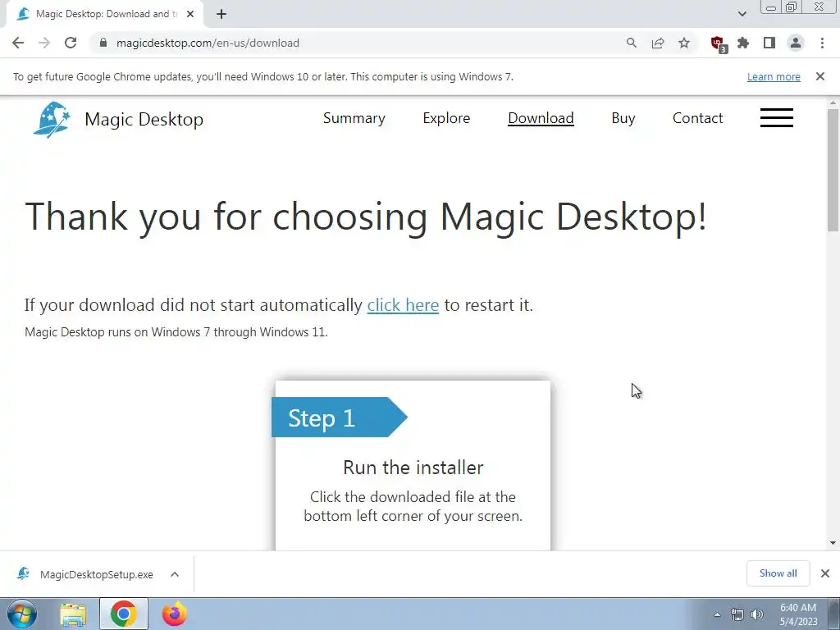Open File Explorer from the taskbar
Screen dimensions: 840x630
73,614
